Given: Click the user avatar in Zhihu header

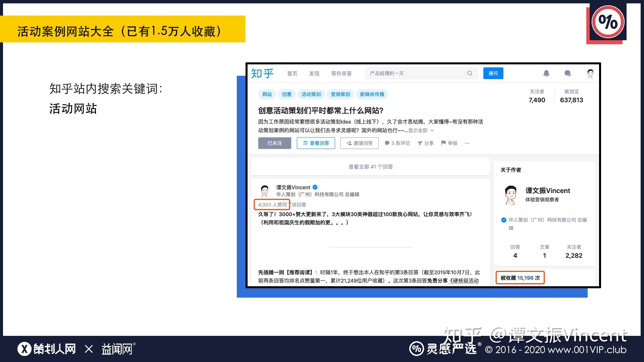Looking at the screenshot, I should click(x=590, y=73).
